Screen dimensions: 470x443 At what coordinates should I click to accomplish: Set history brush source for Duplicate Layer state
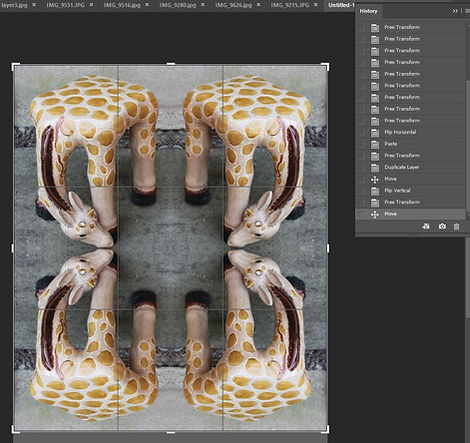[x=362, y=167]
